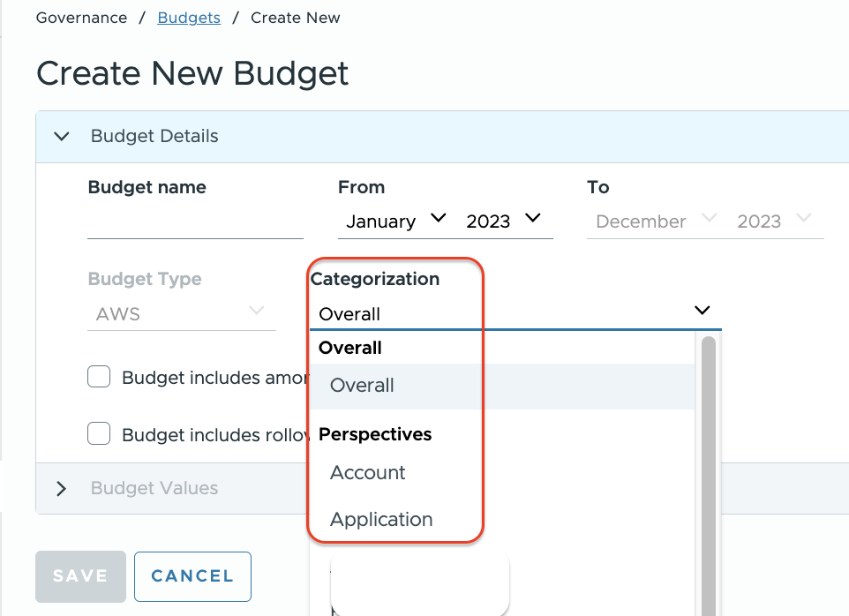
Task: Select the Overall option in list
Action: point(362,386)
